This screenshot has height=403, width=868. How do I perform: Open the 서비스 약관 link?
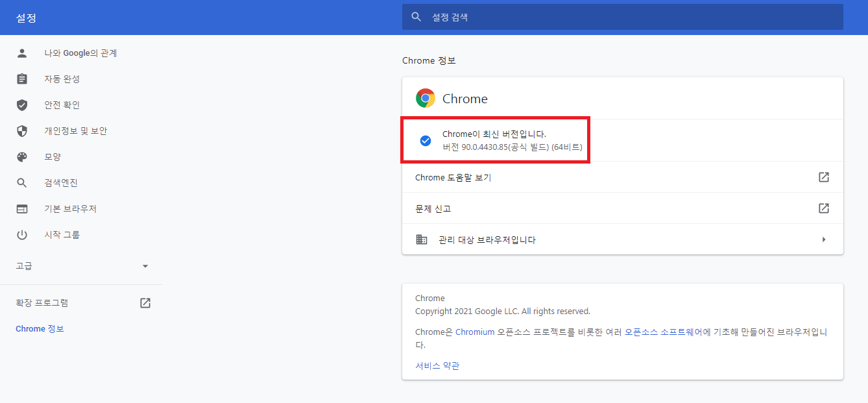pyautogui.click(x=437, y=366)
